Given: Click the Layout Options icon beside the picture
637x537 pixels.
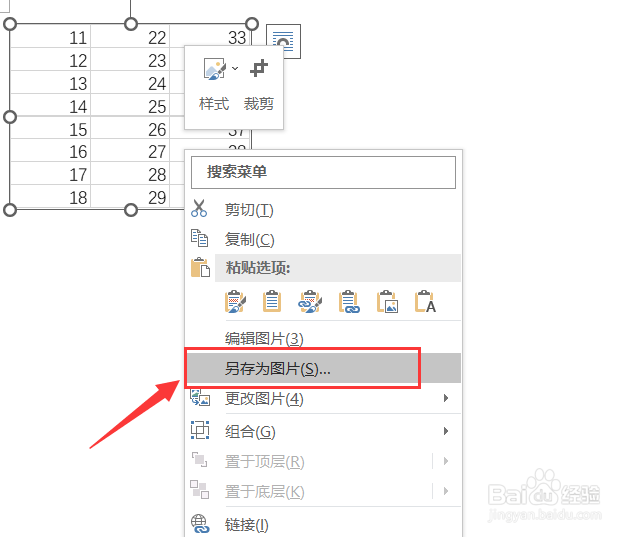Looking at the screenshot, I should [284, 41].
